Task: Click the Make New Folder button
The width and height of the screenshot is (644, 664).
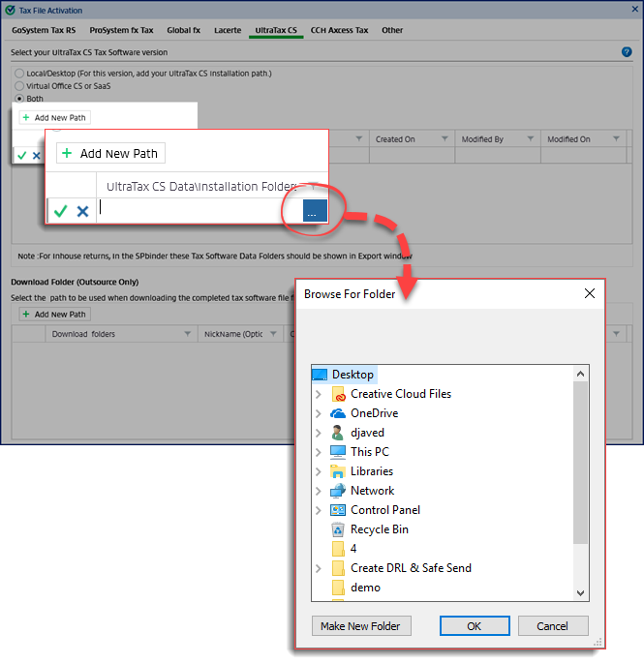Action: coord(361,626)
